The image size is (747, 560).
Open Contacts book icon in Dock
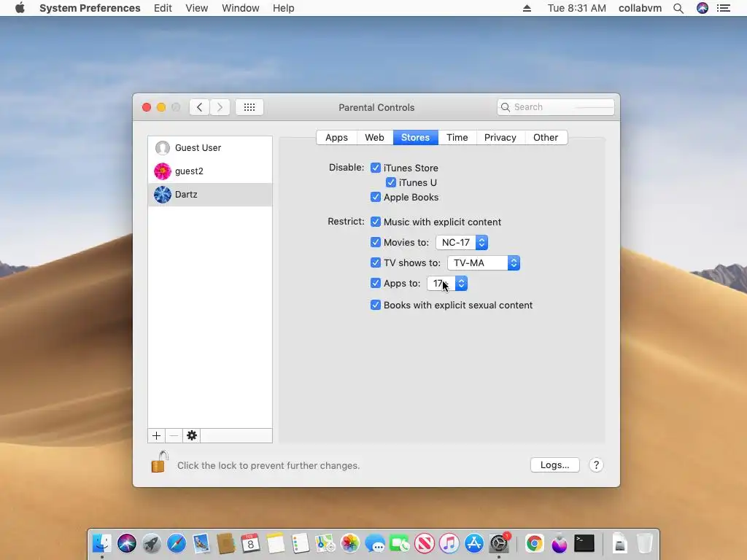(226, 543)
